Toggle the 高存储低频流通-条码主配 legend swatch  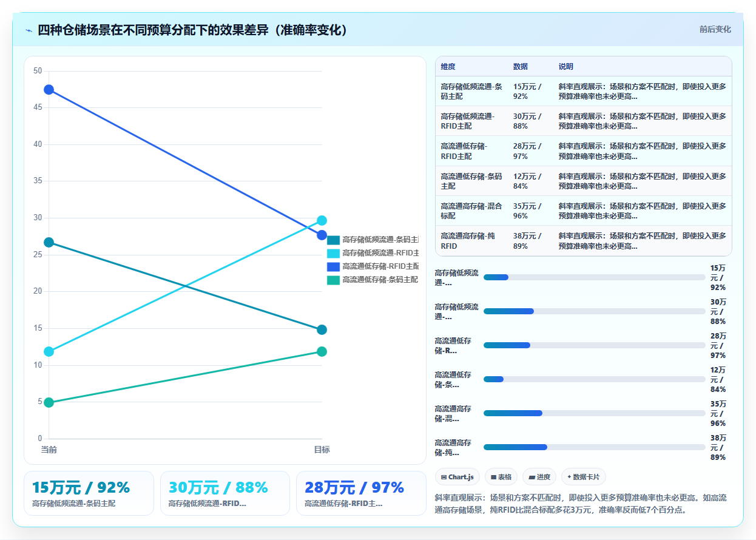[x=333, y=240]
